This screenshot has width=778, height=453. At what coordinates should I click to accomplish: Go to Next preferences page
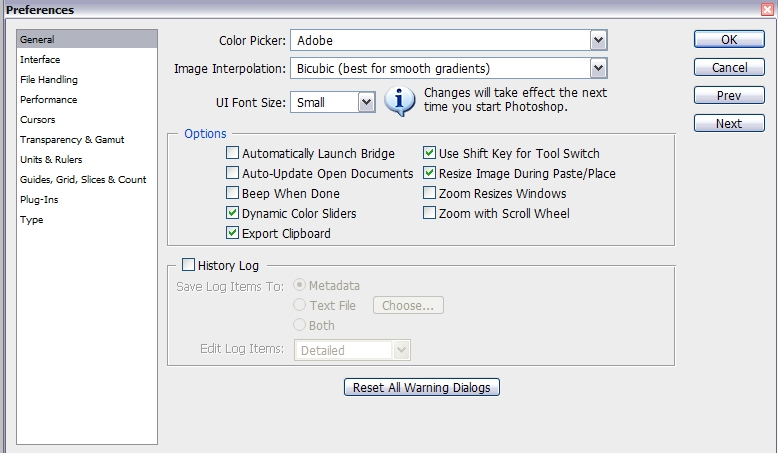pyautogui.click(x=729, y=124)
